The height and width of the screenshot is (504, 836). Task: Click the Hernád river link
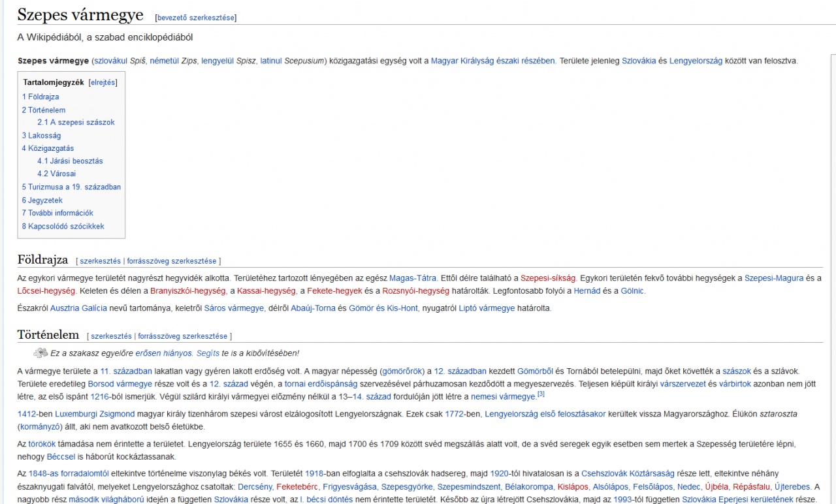(x=587, y=291)
